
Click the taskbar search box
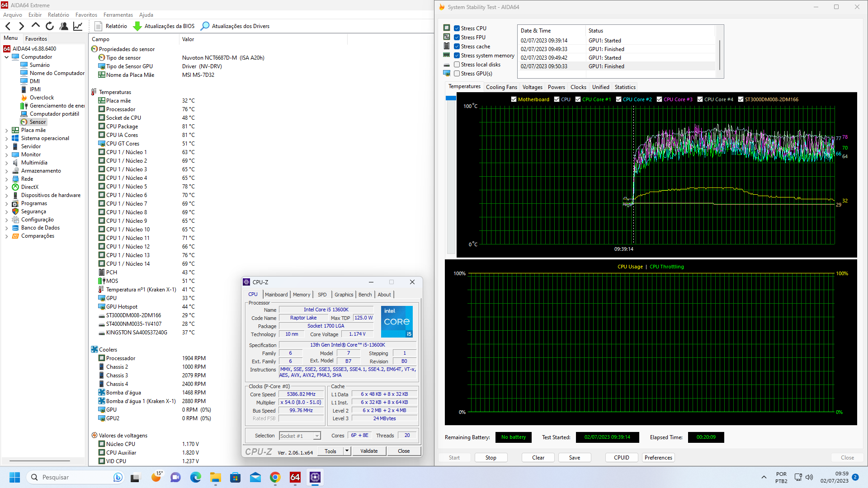coord(75,477)
